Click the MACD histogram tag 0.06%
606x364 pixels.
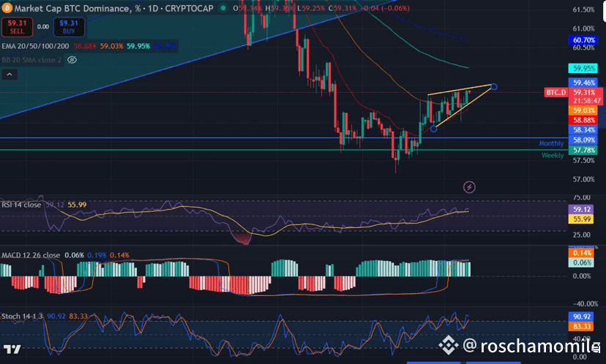pyautogui.click(x=582, y=262)
